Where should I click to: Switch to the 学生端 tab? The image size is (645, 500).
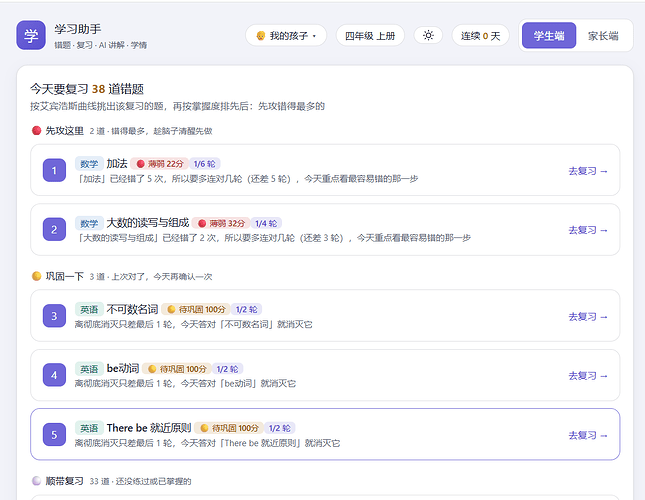click(x=549, y=36)
